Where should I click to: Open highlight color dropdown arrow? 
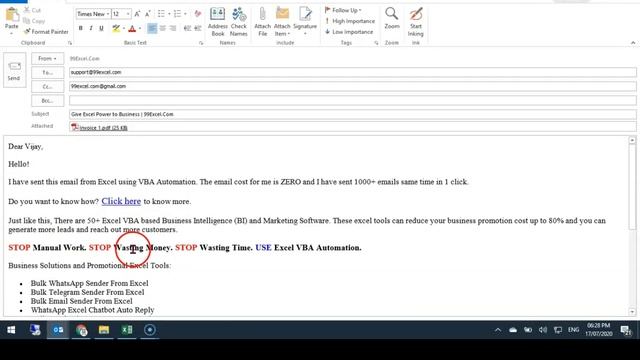pos(124,28)
